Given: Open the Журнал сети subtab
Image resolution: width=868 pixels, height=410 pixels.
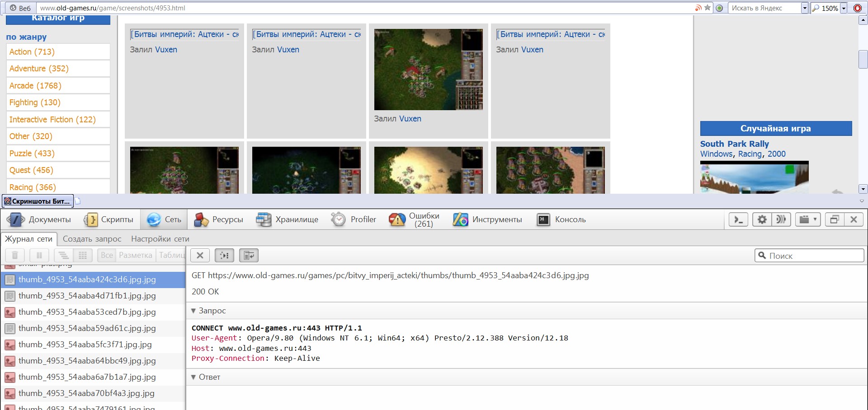Looking at the screenshot, I should [29, 239].
